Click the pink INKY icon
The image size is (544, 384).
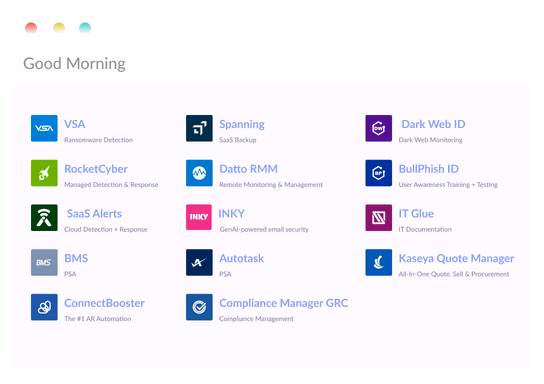coord(199,217)
